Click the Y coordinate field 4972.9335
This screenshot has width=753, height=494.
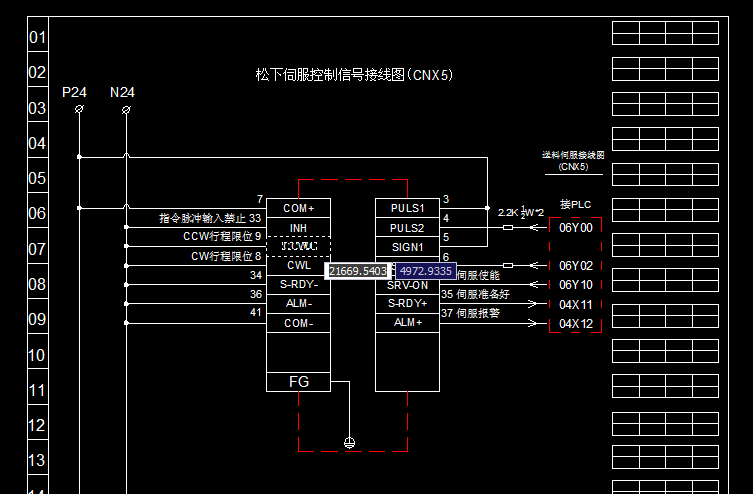pyautogui.click(x=426, y=271)
